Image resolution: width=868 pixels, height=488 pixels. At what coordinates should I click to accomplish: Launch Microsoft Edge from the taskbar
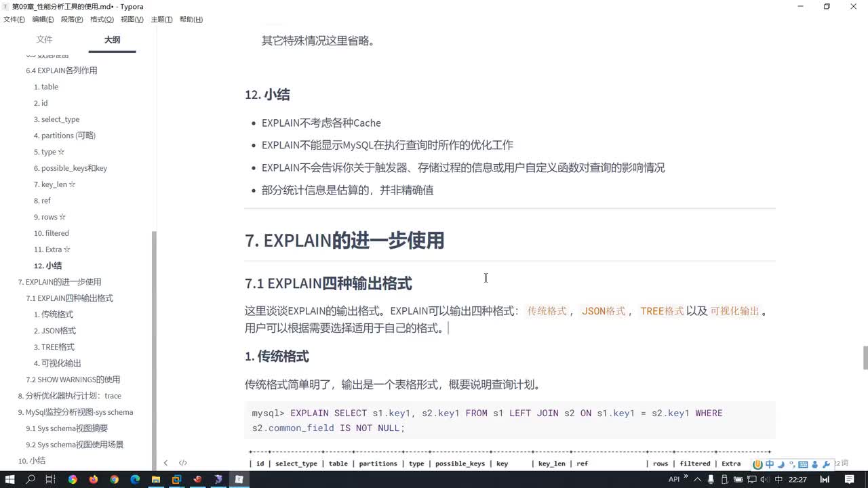[135, 479]
